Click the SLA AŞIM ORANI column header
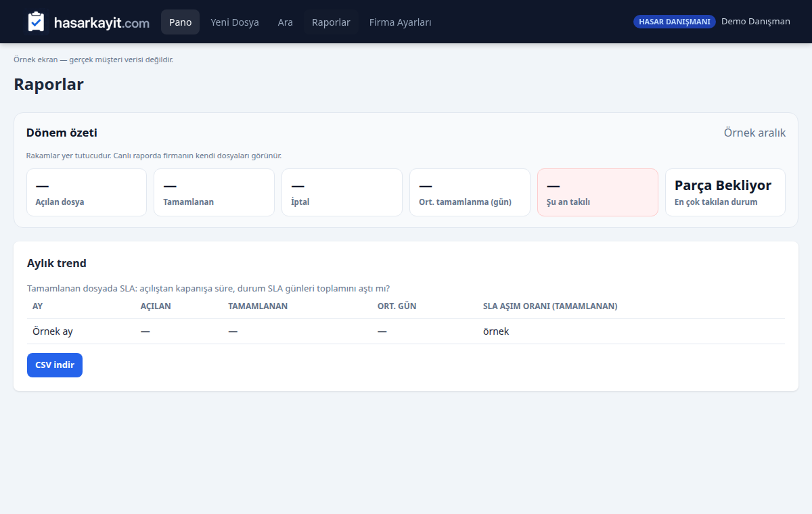This screenshot has height=514, width=812. (x=550, y=306)
